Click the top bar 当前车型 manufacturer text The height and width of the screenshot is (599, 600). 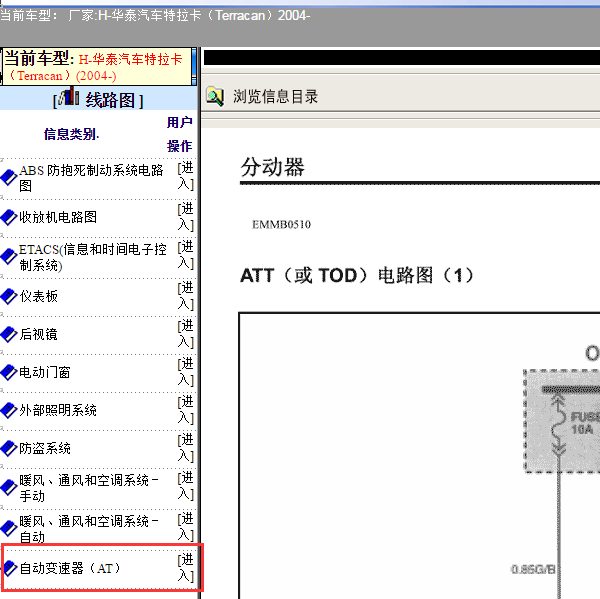click(155, 15)
